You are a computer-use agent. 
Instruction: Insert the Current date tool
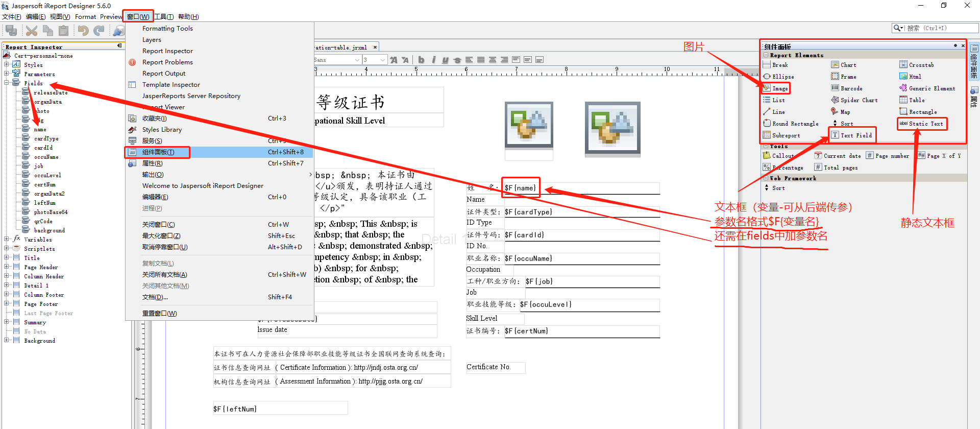point(838,156)
